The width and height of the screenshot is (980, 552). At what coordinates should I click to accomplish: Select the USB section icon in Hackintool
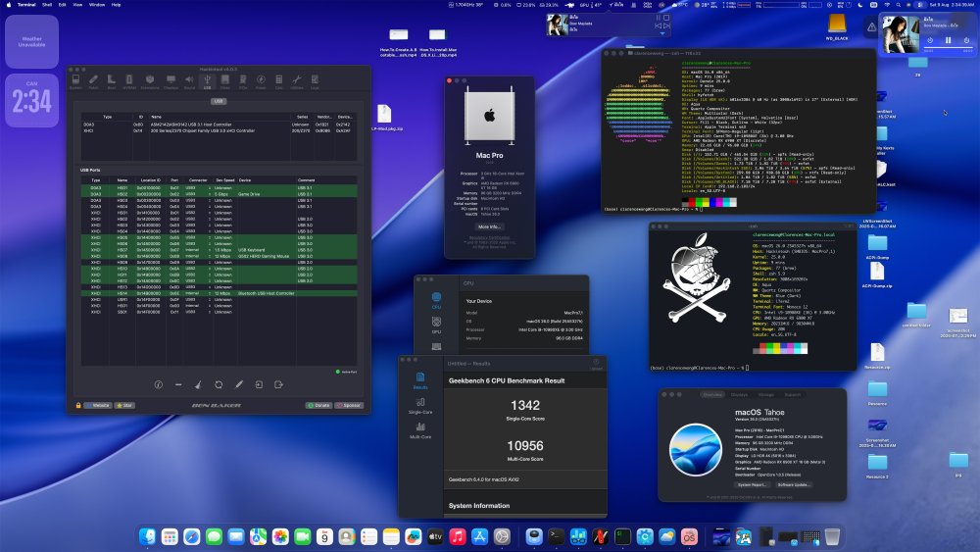click(207, 82)
